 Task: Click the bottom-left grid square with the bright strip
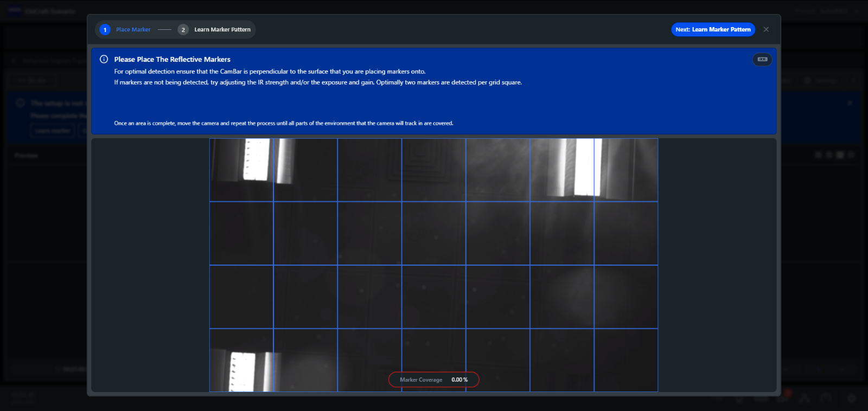pos(241,360)
